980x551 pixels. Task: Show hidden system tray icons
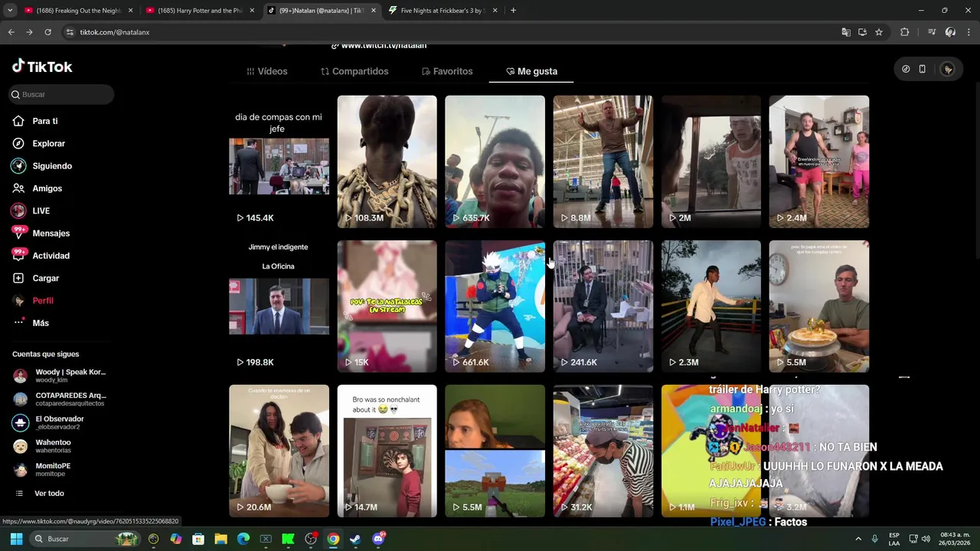(x=858, y=539)
